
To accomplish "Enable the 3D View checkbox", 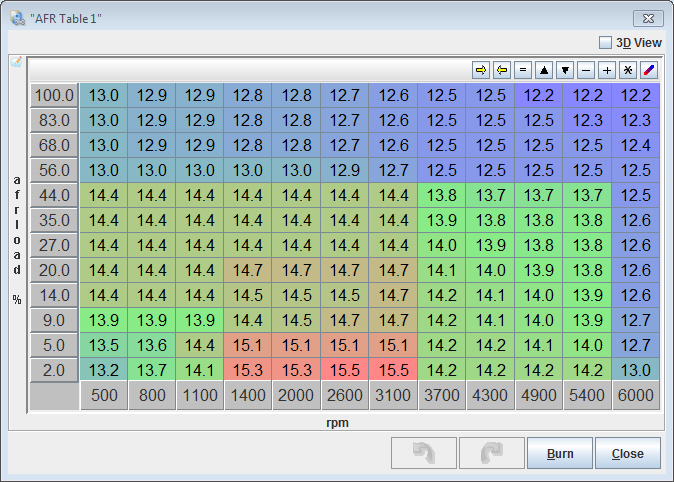I will click(x=605, y=43).
